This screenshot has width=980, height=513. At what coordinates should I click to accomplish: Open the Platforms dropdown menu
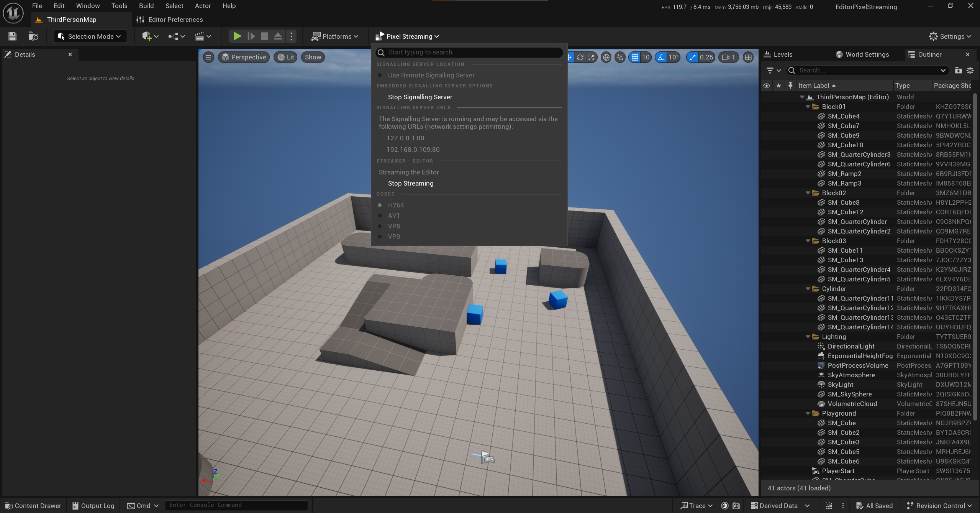[335, 36]
